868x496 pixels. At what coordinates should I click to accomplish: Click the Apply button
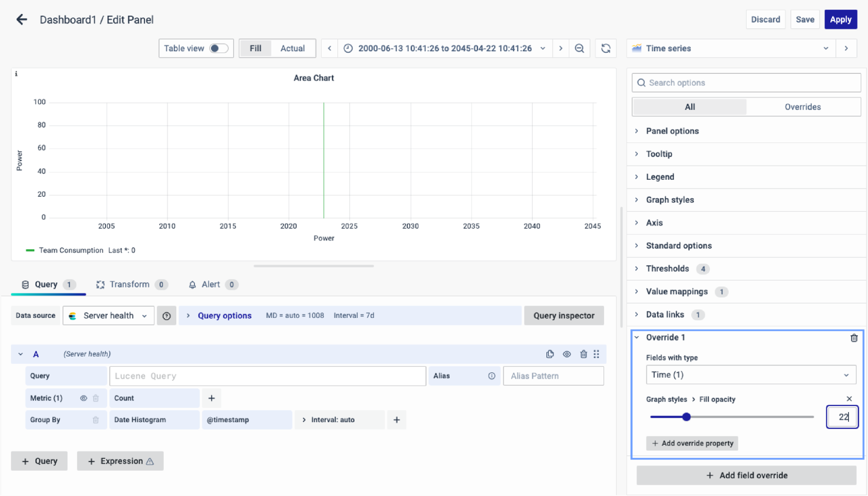tap(840, 20)
